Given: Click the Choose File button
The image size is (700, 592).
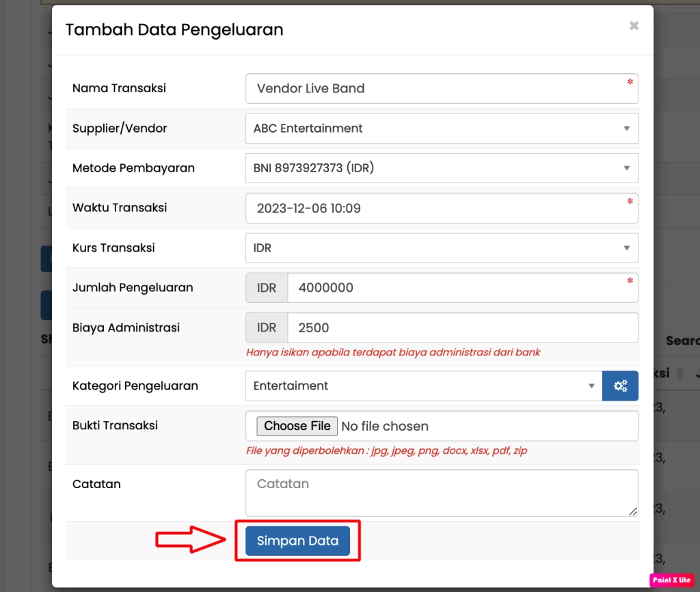Looking at the screenshot, I should (297, 426).
